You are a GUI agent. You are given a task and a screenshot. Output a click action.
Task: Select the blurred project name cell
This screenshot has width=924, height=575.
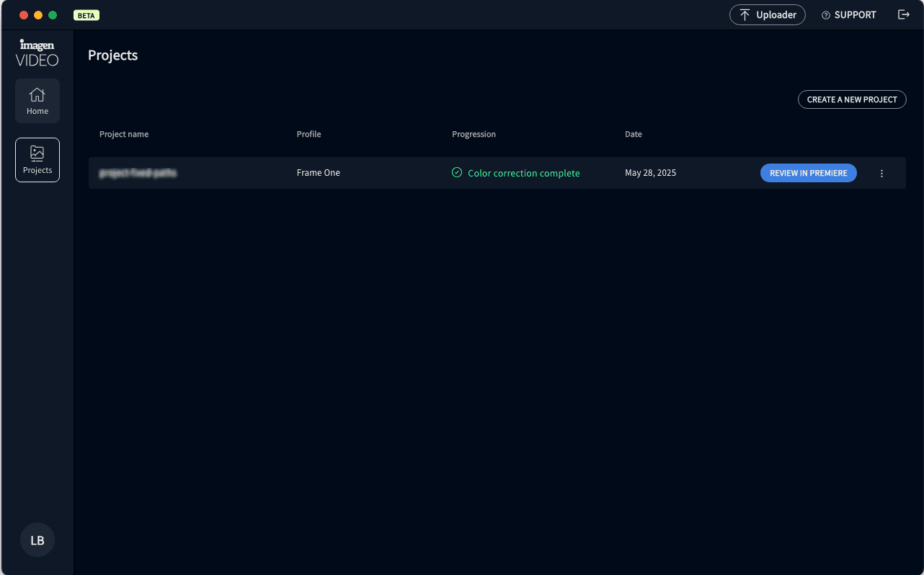[138, 173]
